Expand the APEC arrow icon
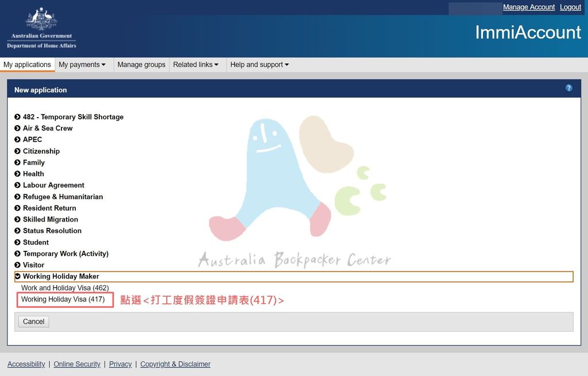This screenshot has height=376, width=588. click(x=17, y=139)
